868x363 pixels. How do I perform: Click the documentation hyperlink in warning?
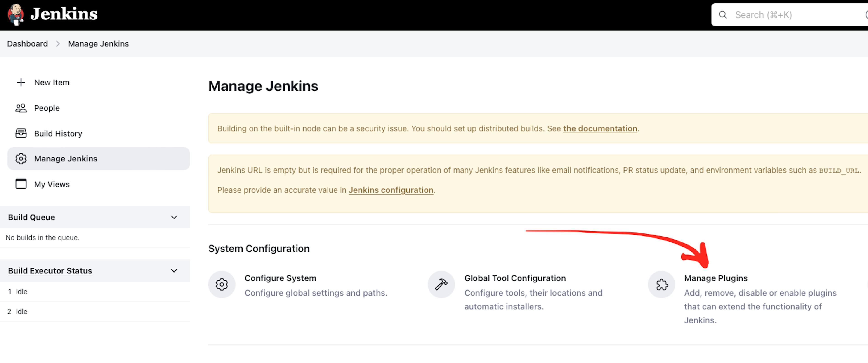tap(601, 128)
